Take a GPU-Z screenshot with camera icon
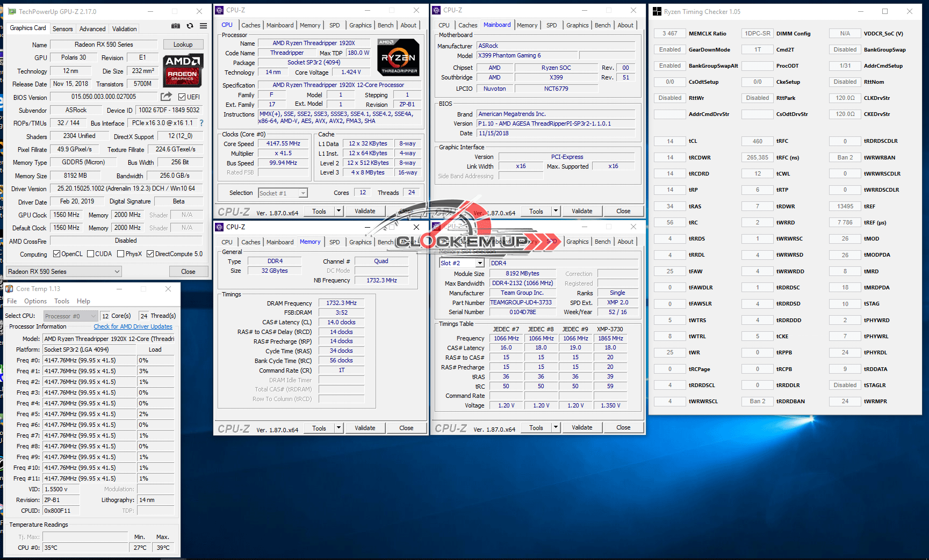The width and height of the screenshot is (929, 560). (176, 26)
